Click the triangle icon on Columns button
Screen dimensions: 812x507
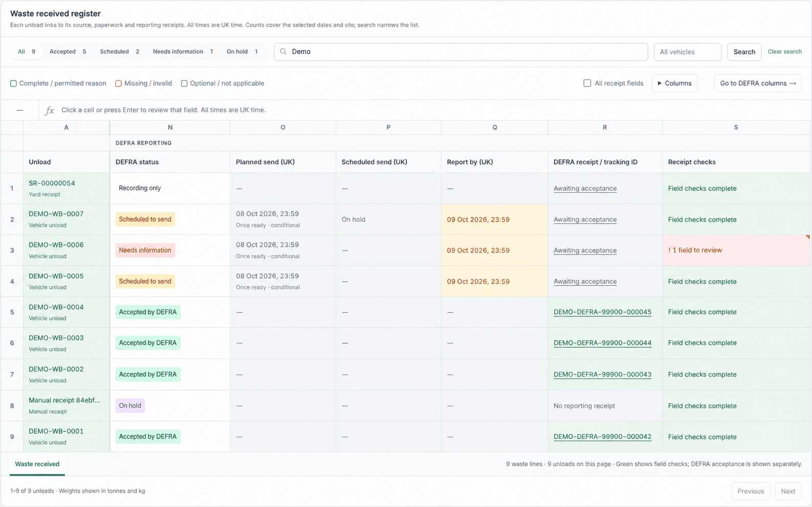(660, 83)
